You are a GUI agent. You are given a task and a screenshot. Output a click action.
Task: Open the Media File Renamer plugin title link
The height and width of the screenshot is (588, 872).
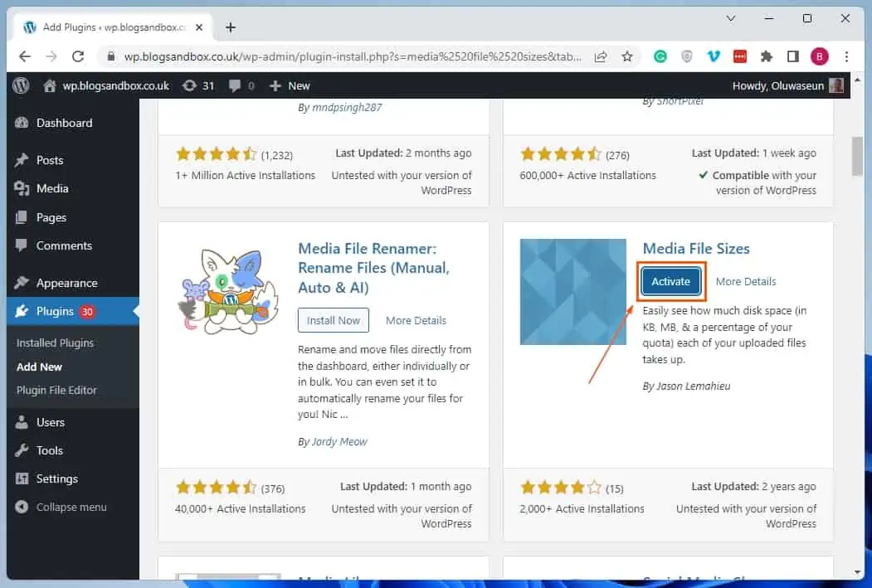point(373,268)
